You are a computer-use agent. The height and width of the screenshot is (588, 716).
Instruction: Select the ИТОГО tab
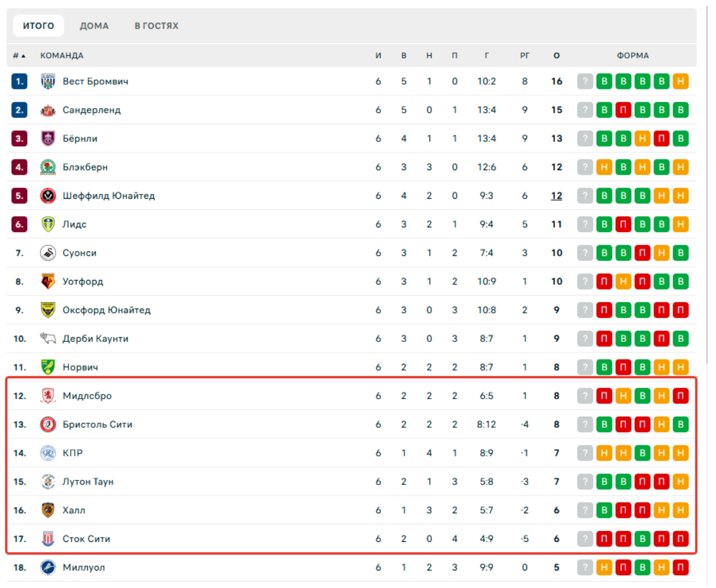click(39, 26)
